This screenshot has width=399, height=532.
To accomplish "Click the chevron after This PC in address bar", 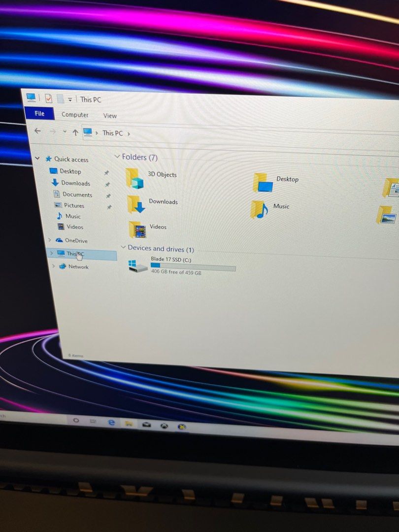I will click(x=129, y=133).
